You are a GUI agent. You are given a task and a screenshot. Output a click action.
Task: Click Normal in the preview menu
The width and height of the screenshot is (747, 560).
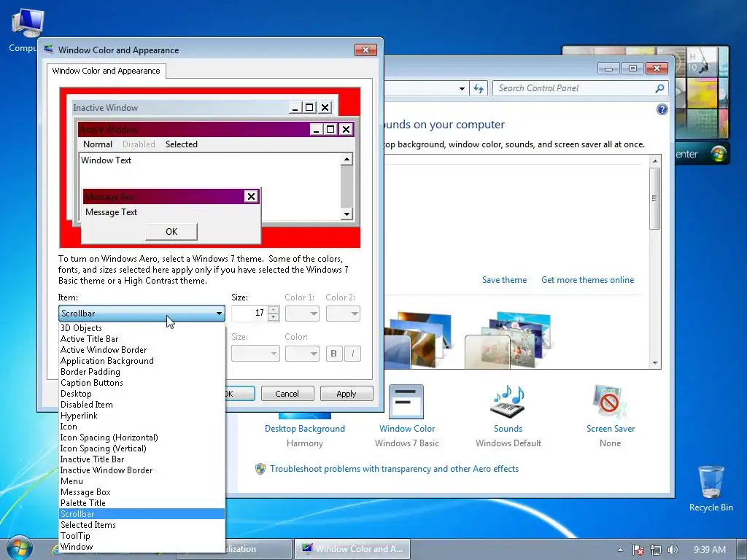click(98, 144)
